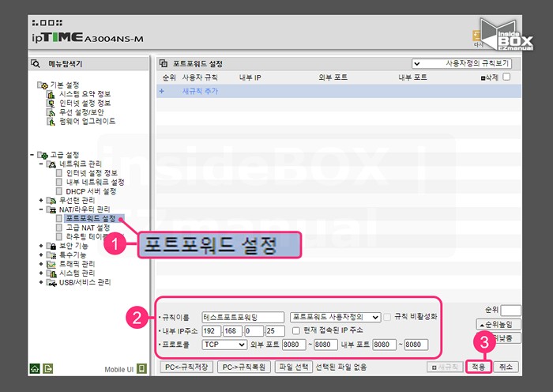Viewport: 553px width, 392px height.
Task: Click the menu search magnifier icon
Action: tap(36, 63)
